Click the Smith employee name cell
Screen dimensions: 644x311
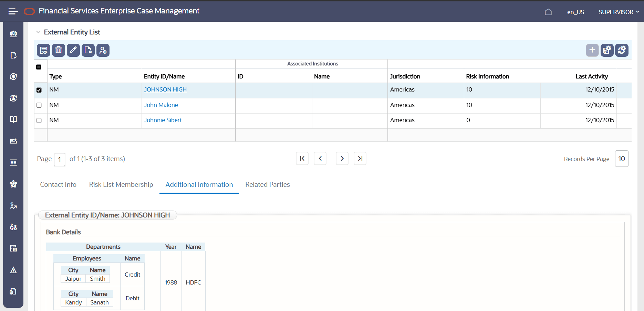click(x=97, y=279)
